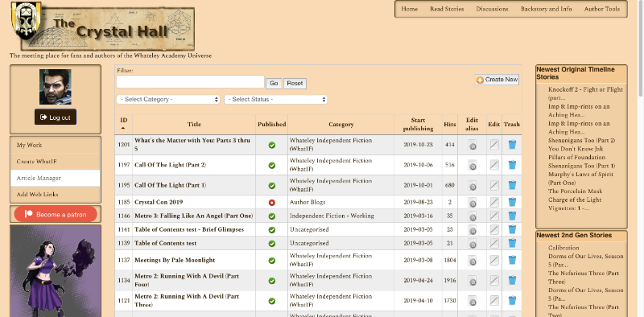Edit the Crystal Con 2019 article
Screen dimensions: 644x317
[494, 202]
